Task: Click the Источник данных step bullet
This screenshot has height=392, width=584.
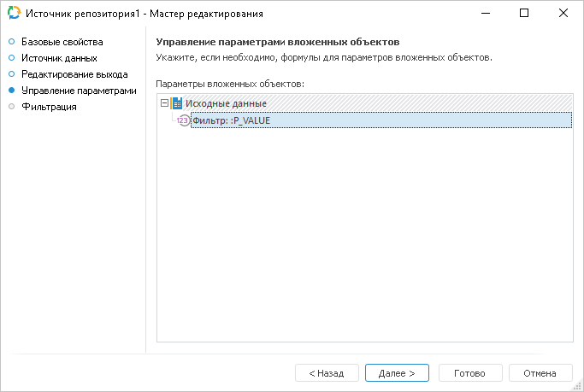Action: pos(11,58)
